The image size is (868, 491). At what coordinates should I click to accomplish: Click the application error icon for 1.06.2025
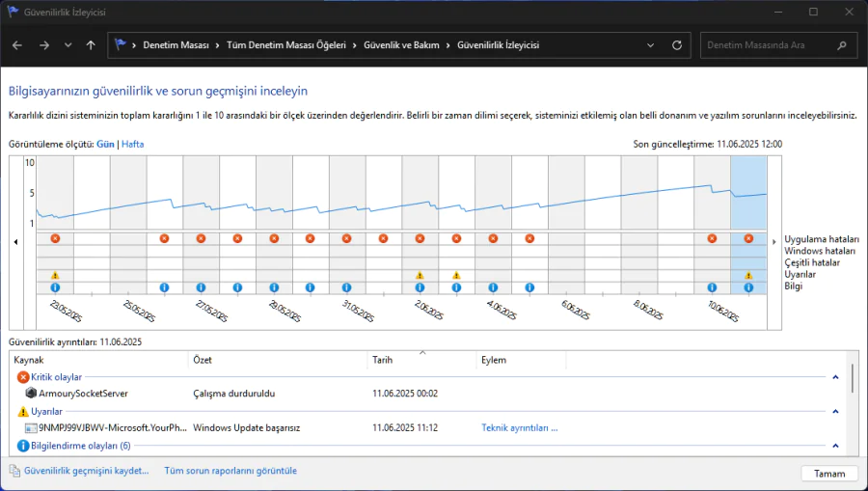tap(383, 238)
